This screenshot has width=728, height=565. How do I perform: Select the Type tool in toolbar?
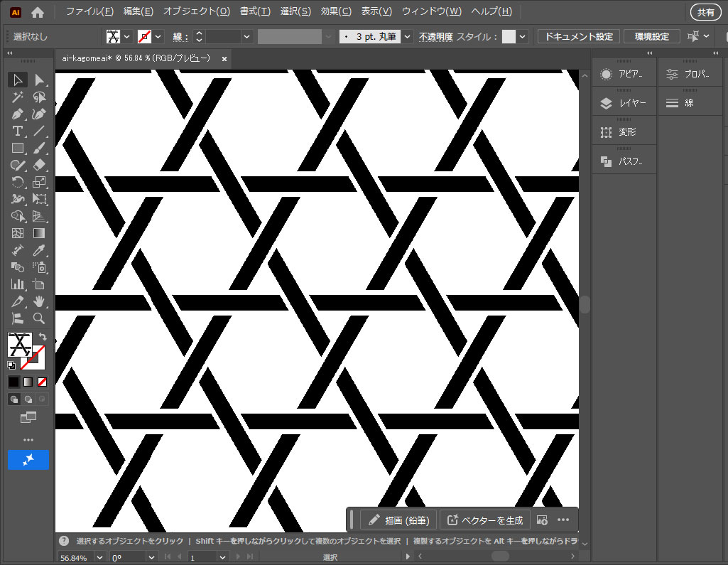pos(18,131)
